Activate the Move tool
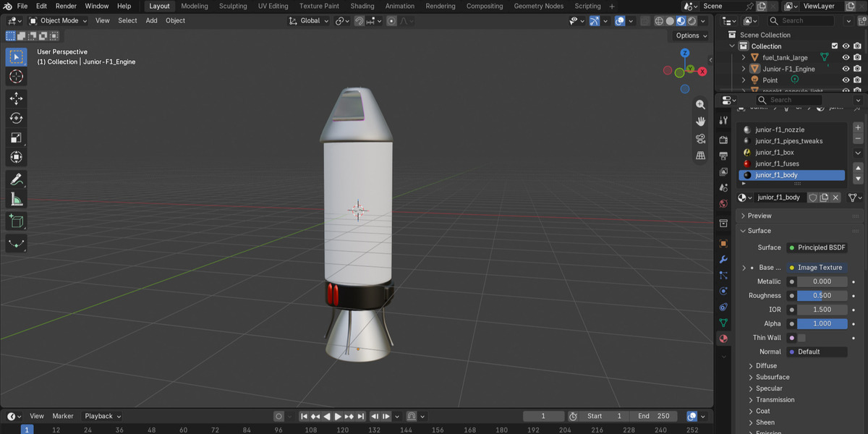 click(17, 98)
